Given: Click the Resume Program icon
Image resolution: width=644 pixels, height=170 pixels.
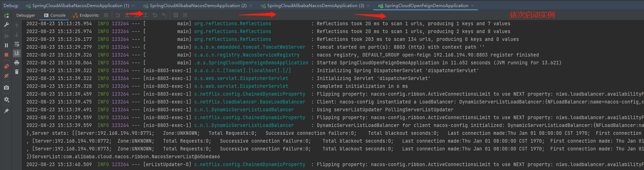Looking at the screenshot, I should tap(6, 36).
